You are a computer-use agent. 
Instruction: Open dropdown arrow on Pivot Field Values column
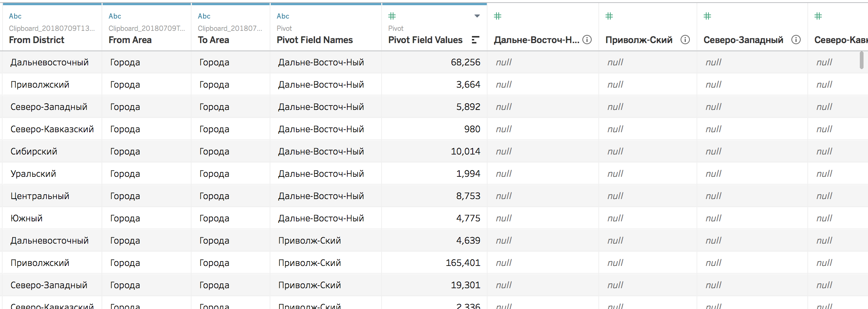(x=477, y=16)
